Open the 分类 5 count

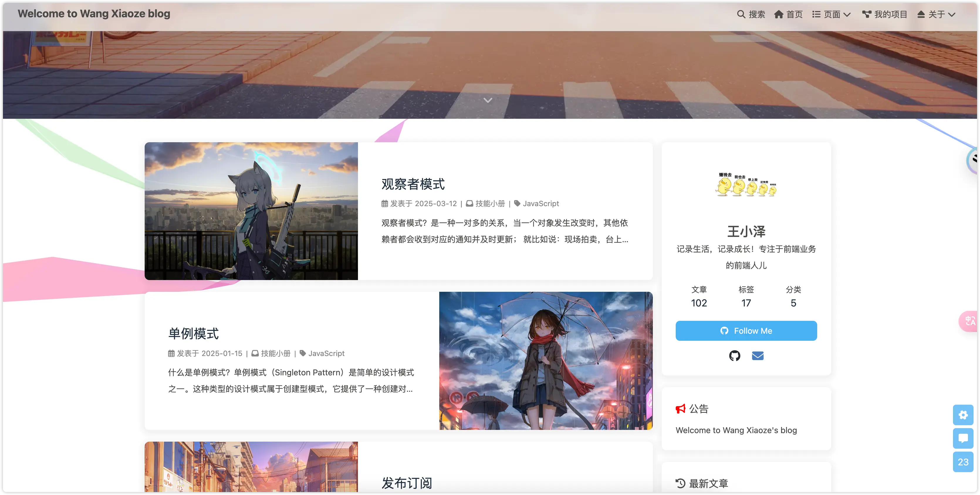(793, 297)
